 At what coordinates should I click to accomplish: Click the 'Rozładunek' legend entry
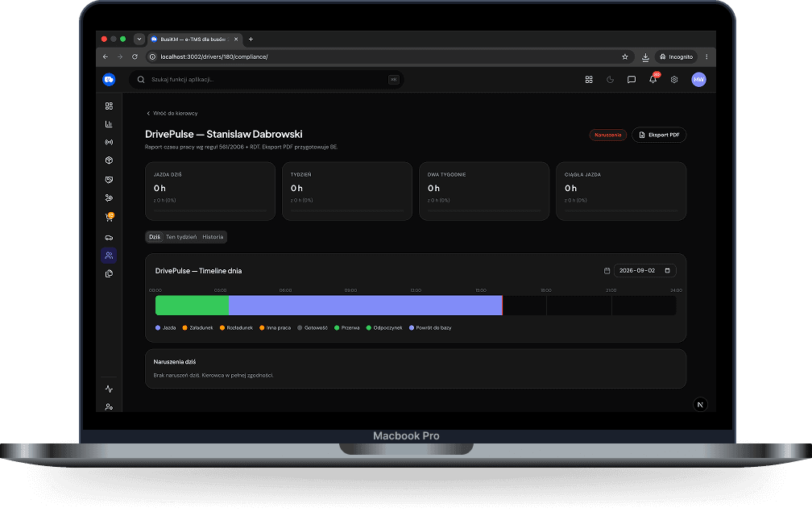coord(236,327)
